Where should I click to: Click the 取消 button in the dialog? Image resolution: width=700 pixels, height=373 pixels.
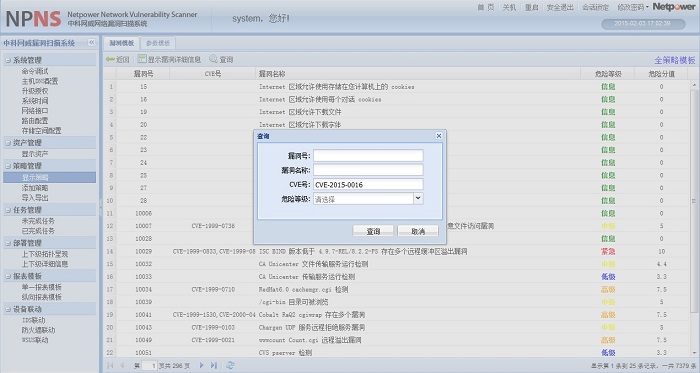coord(418,231)
